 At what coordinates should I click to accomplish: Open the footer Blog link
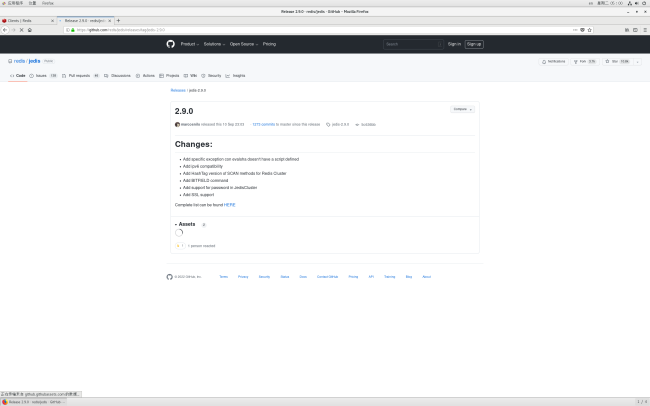click(x=409, y=277)
